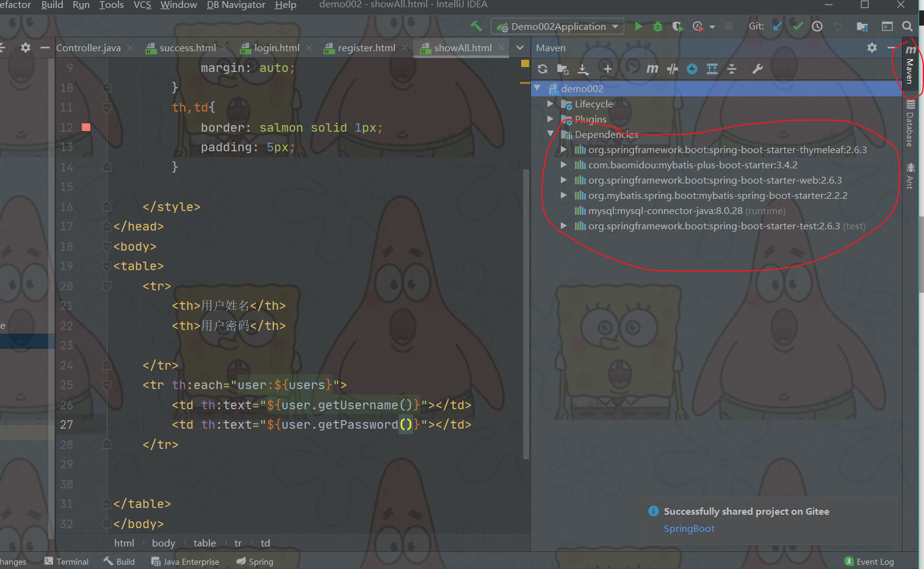Expand the Plugins node
Viewport: 924px width, 569px height.
[550, 119]
